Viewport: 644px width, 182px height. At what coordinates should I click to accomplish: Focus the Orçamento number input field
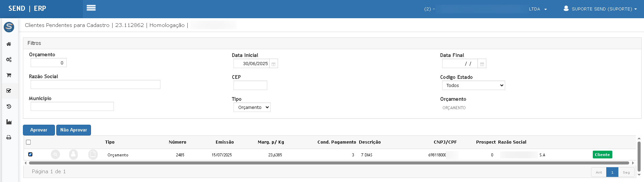pyautogui.click(x=49, y=63)
